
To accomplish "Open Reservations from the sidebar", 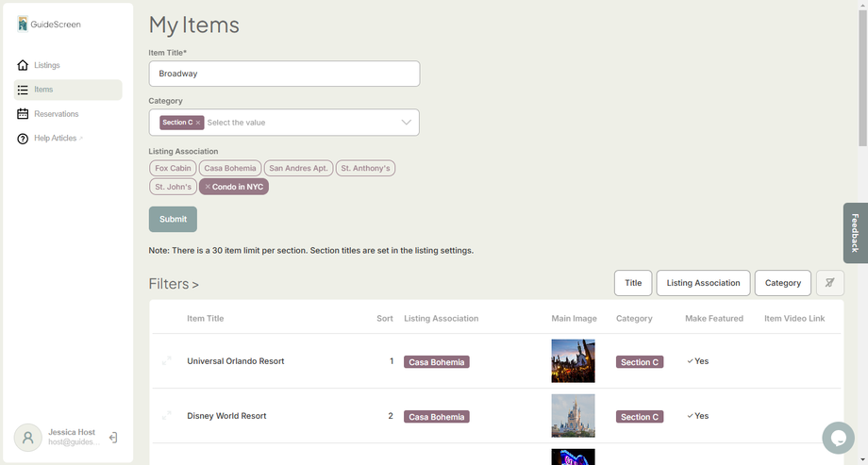I will coord(56,114).
